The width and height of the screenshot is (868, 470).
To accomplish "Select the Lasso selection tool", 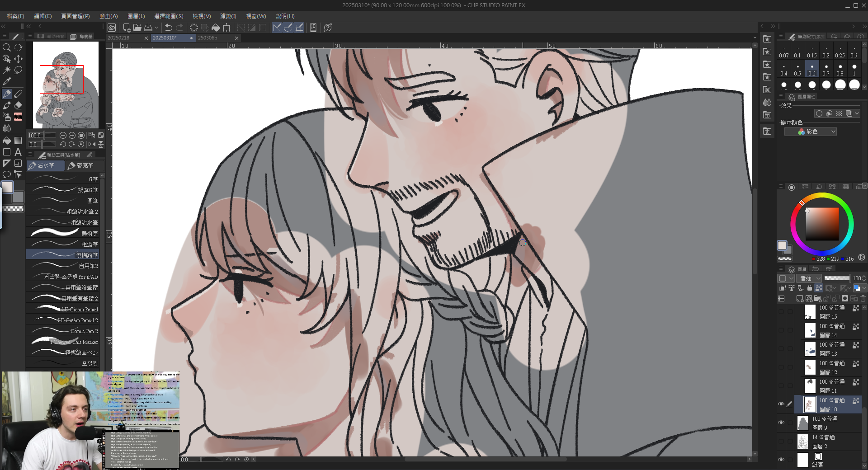I will (x=18, y=70).
